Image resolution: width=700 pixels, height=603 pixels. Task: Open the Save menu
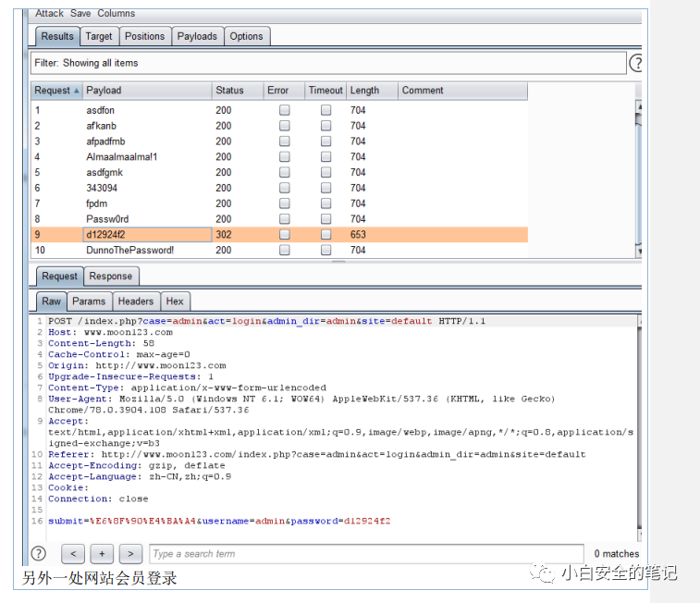(80, 13)
